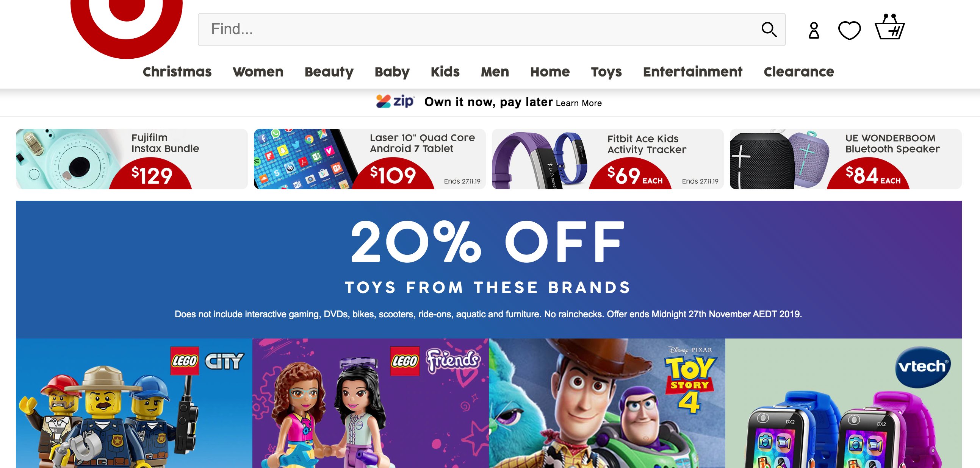
Task: Open the account profile icon
Action: point(814,30)
